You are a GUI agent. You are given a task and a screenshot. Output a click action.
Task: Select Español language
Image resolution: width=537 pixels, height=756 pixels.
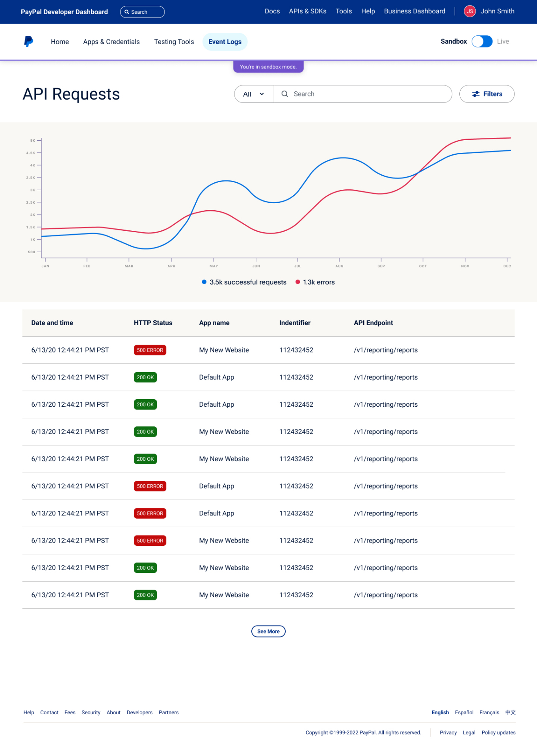(464, 712)
